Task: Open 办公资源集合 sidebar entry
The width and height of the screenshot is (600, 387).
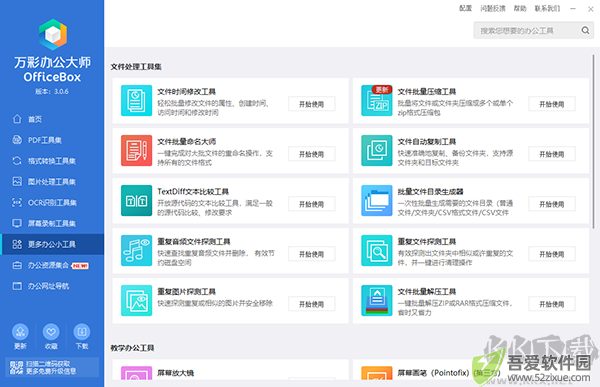Action: (52, 265)
